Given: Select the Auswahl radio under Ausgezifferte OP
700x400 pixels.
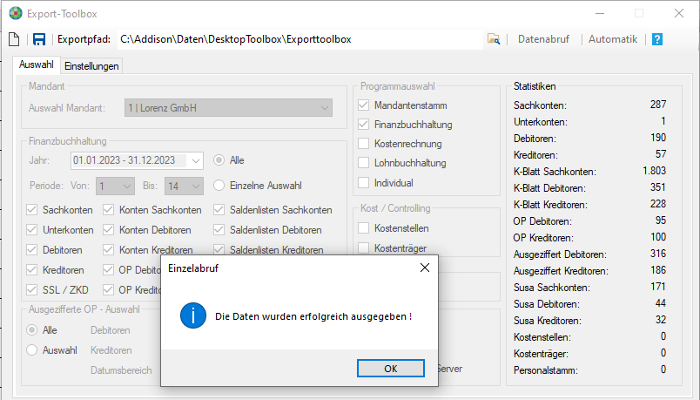Looking at the screenshot, I should pyautogui.click(x=32, y=350).
